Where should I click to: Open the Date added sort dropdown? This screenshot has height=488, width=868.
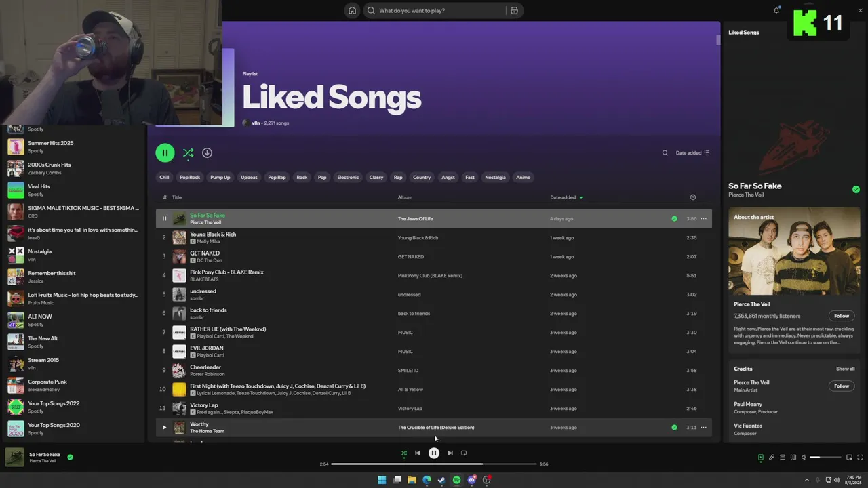(692, 152)
